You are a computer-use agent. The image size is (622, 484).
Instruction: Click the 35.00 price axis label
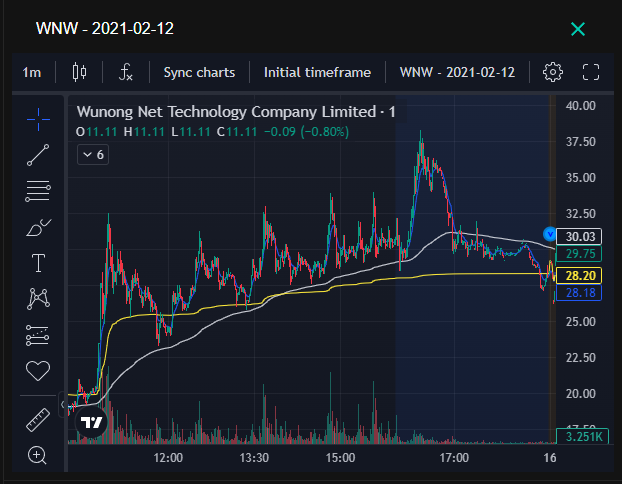click(x=581, y=177)
